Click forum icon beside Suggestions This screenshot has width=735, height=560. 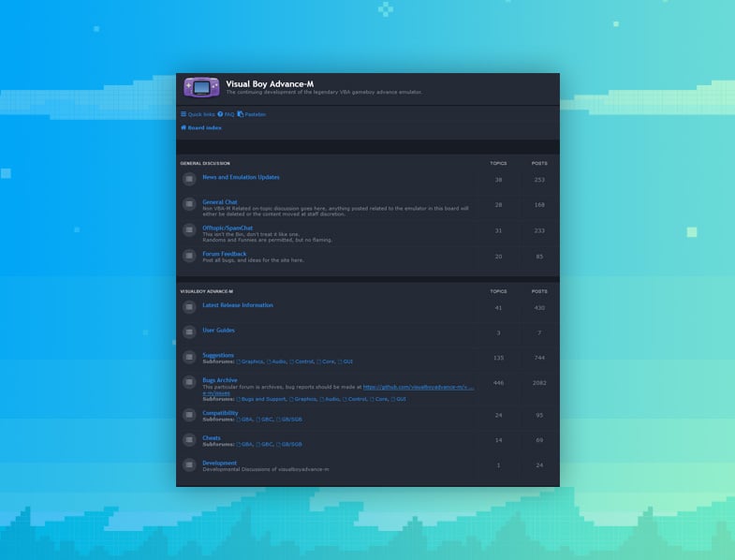coord(189,357)
